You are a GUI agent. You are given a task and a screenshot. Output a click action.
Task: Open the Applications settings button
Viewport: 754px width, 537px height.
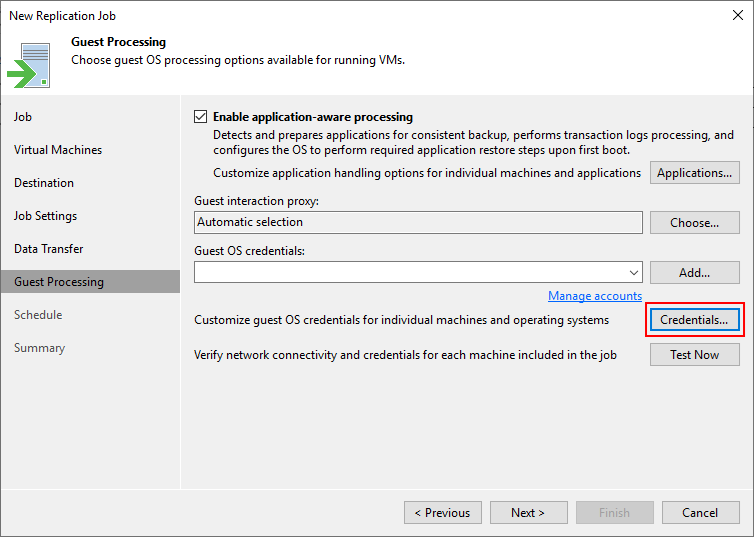click(694, 173)
